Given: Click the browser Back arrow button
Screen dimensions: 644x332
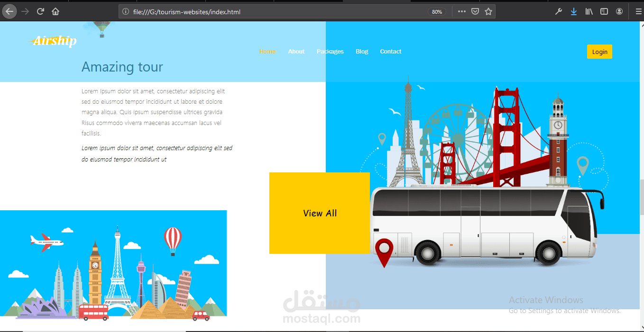Looking at the screenshot, I should click(9, 11).
